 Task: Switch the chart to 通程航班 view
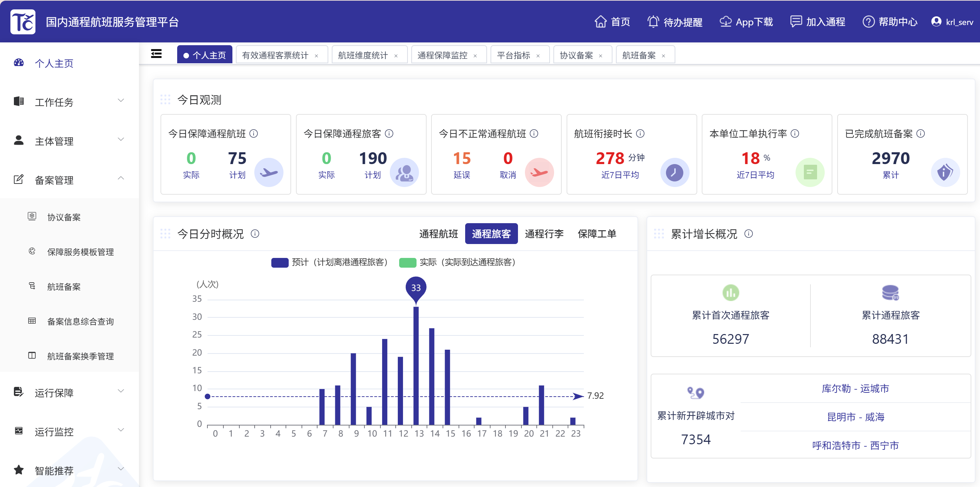click(438, 234)
